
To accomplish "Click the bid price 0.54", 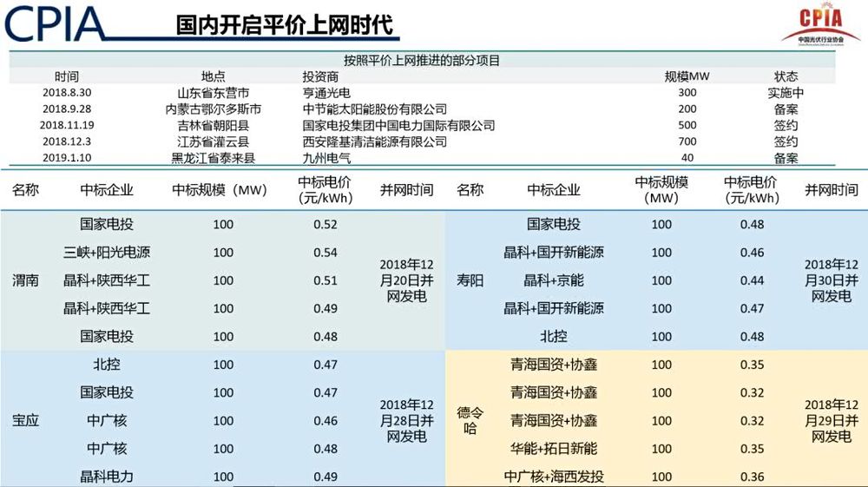I will click(325, 253).
